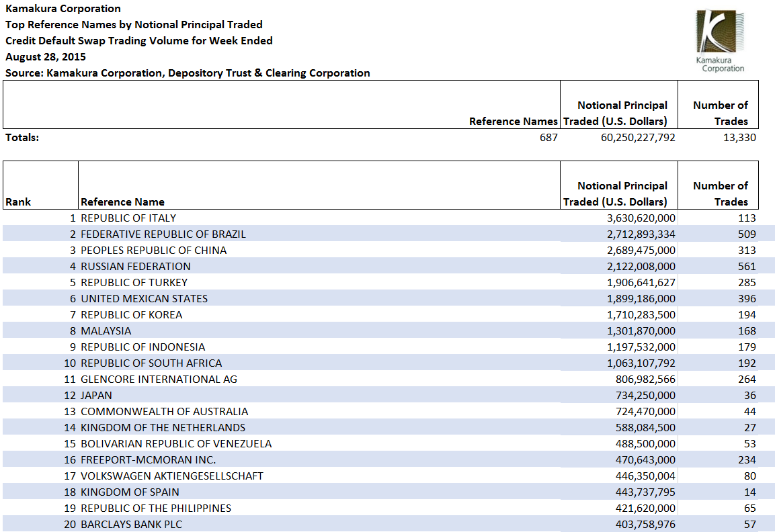775x532 pixels.
Task: Click the date August 28, 2015
Action: 46,57
